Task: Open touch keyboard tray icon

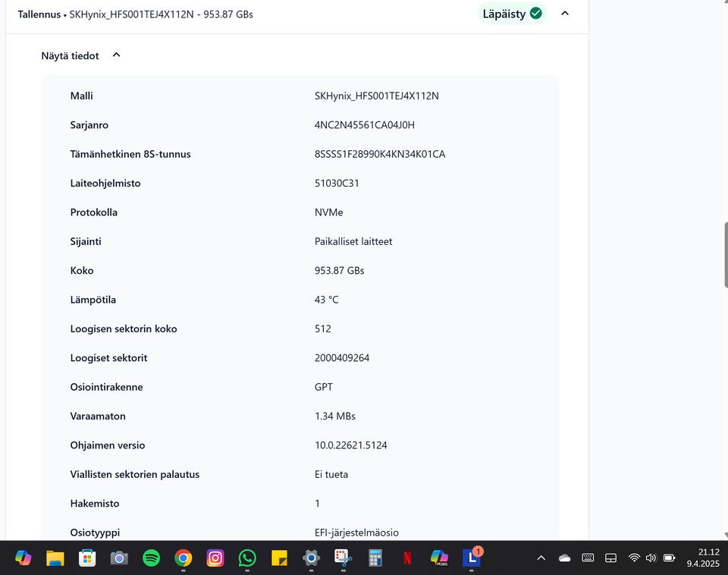Action: pos(588,558)
